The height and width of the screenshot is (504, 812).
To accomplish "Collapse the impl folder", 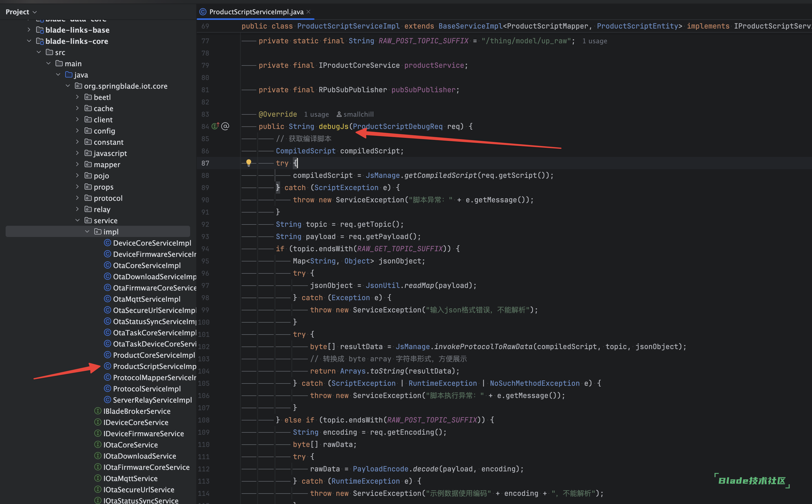I will [x=87, y=232].
